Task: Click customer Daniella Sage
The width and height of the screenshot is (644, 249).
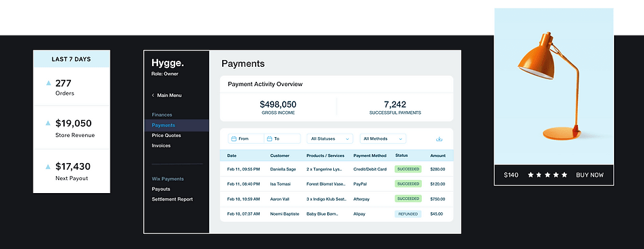Action: click(283, 169)
